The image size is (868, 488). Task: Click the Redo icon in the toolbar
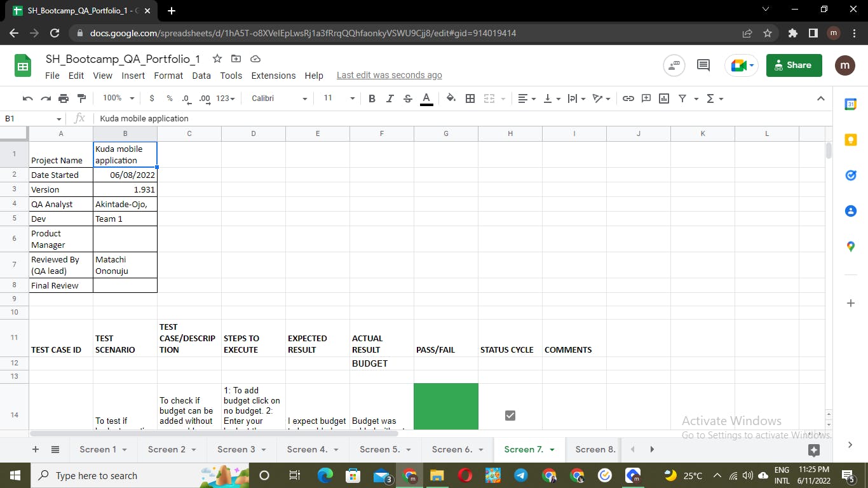pyautogui.click(x=46, y=98)
